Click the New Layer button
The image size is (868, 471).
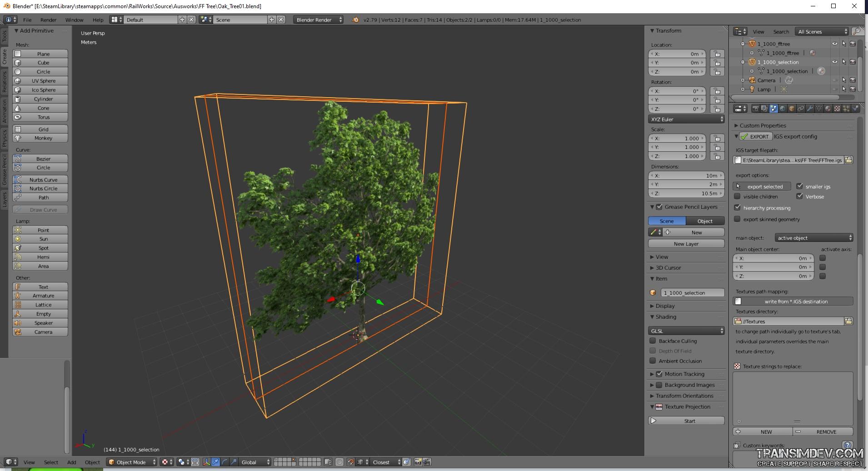[686, 244]
